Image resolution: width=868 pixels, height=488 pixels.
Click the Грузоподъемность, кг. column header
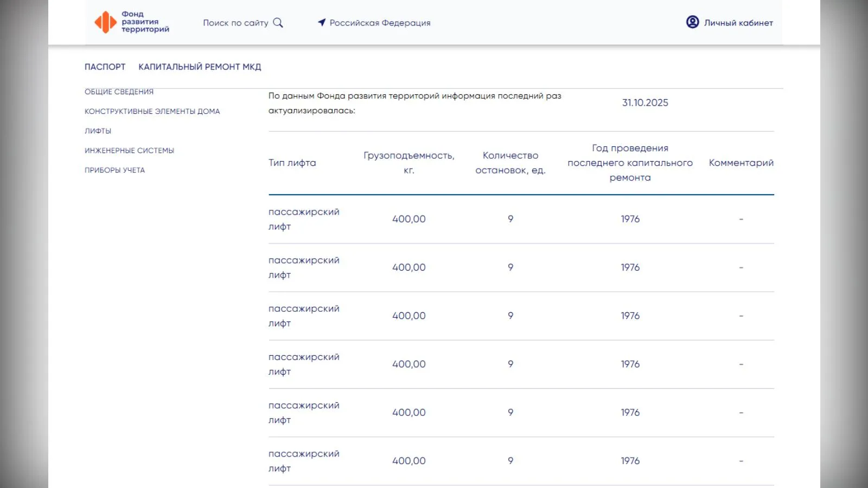[x=409, y=163]
